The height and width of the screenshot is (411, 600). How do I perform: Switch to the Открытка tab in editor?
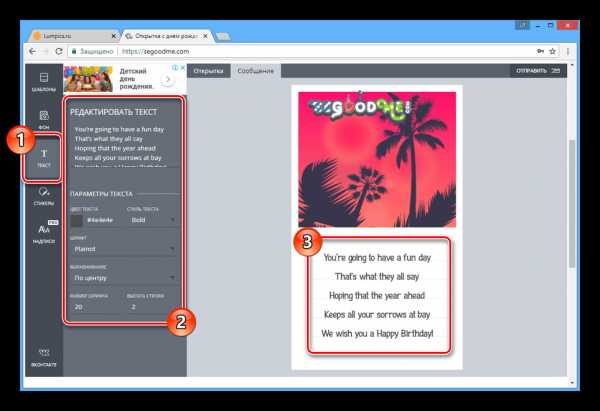point(208,71)
